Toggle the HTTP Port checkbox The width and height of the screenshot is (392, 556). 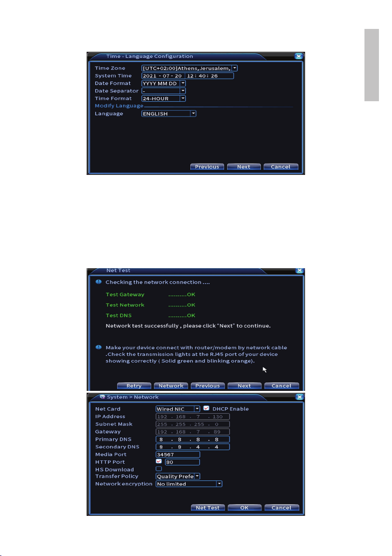tap(159, 462)
